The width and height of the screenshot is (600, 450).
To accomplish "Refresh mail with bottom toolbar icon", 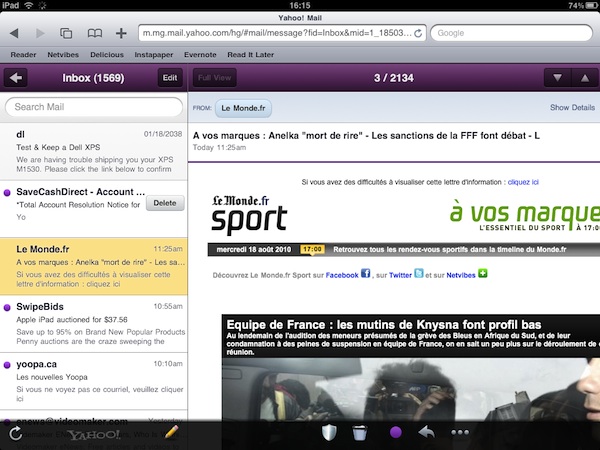I will point(16,434).
